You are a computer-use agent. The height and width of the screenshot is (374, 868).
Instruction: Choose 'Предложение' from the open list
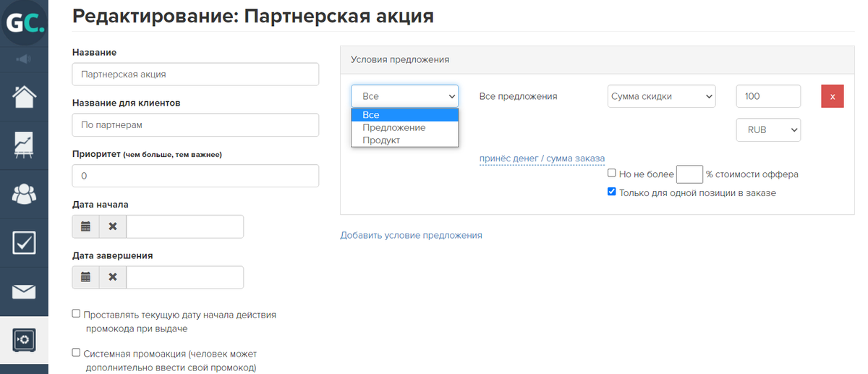(394, 127)
